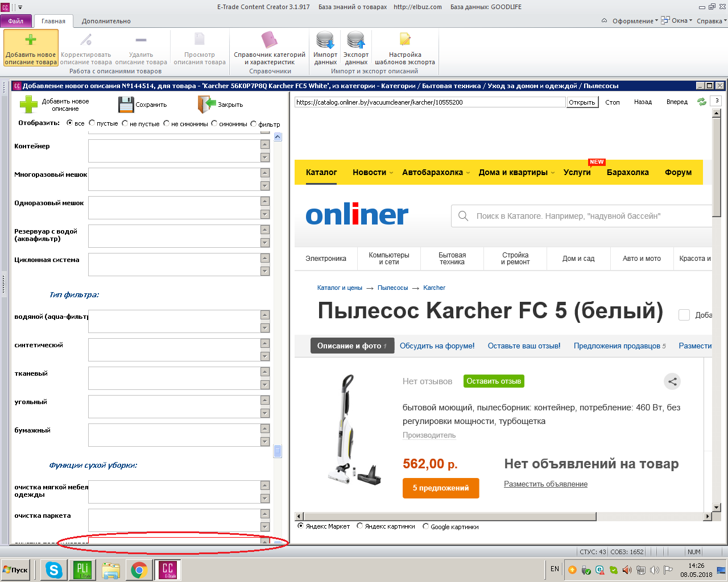728x582 pixels.
Task: Select the 'синонимы' radio button
Action: tap(214, 123)
